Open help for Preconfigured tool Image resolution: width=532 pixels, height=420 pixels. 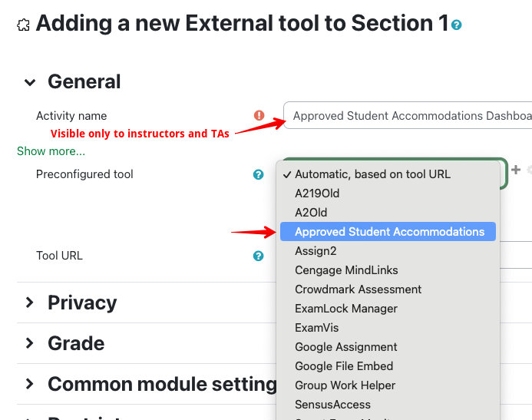[x=259, y=175]
